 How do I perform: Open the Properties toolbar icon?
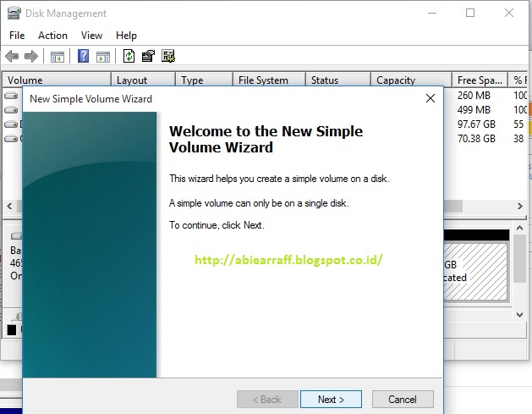148,56
